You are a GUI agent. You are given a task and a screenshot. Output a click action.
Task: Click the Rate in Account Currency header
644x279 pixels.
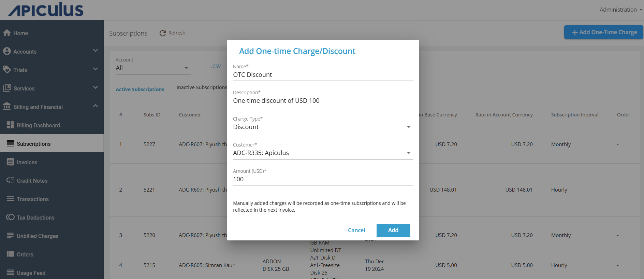click(x=504, y=115)
